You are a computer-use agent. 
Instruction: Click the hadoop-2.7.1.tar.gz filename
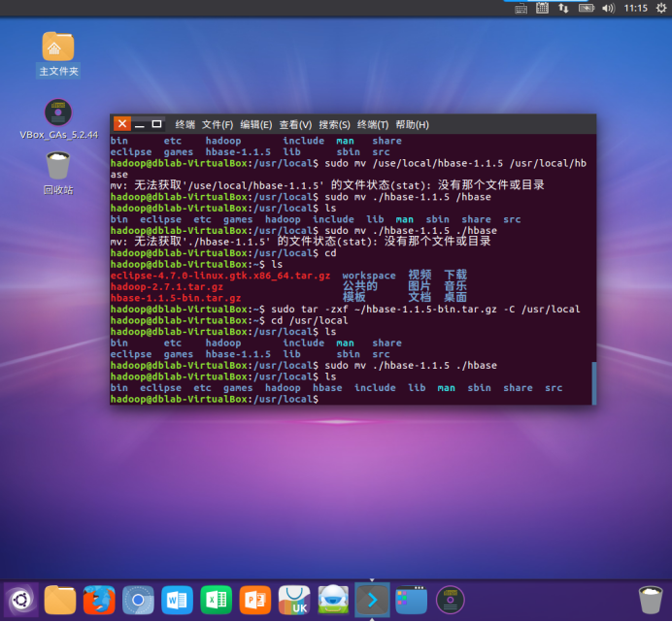click(167, 286)
